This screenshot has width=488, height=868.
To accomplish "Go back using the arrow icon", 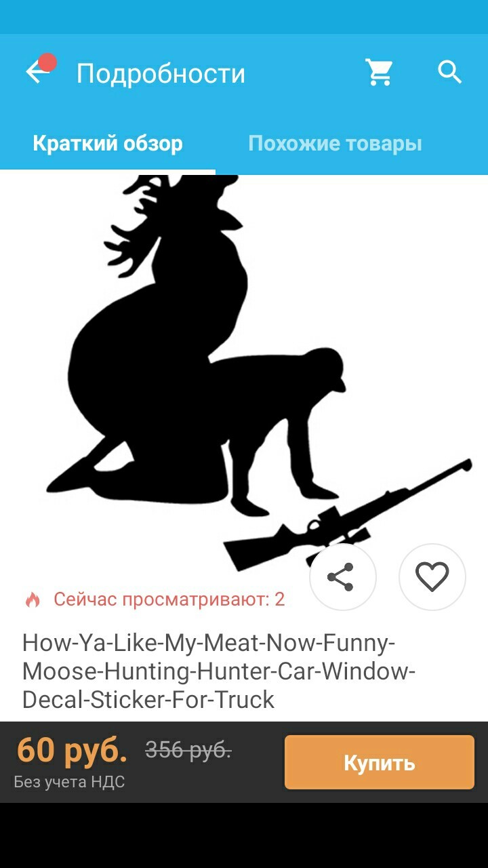I will (x=36, y=72).
